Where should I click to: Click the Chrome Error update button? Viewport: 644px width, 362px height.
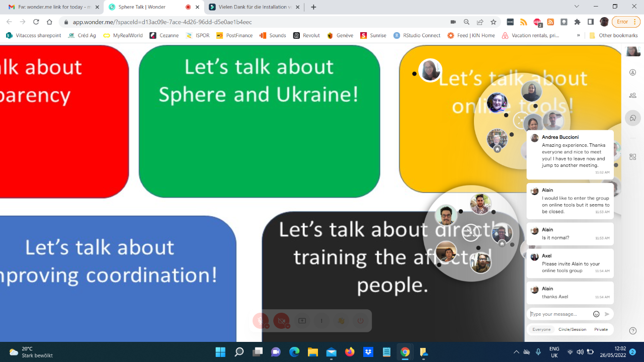(x=625, y=22)
